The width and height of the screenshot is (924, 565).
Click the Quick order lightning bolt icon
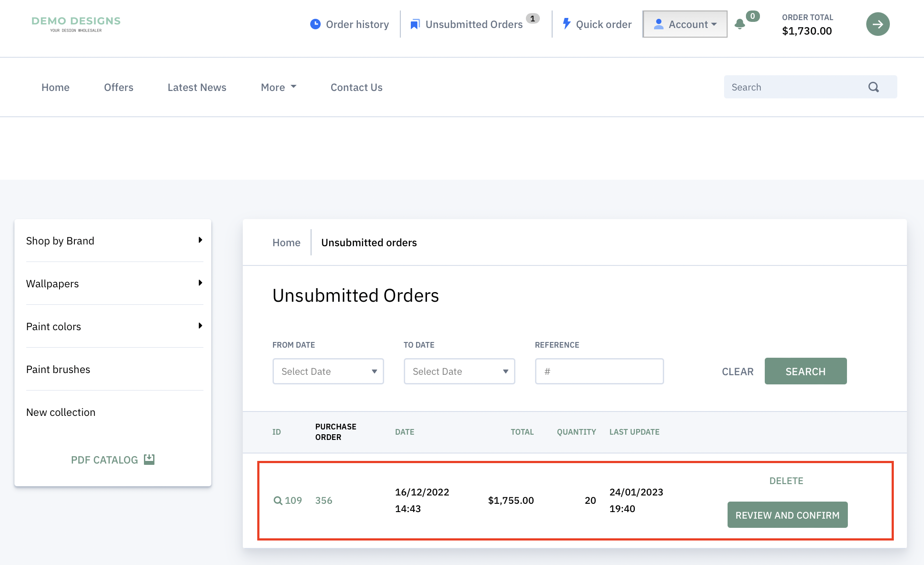567,24
